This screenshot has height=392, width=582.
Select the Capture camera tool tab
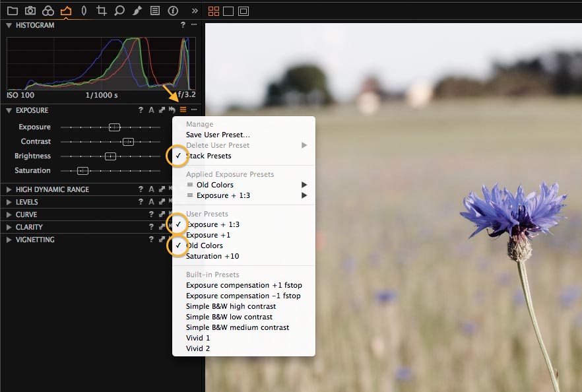30,11
